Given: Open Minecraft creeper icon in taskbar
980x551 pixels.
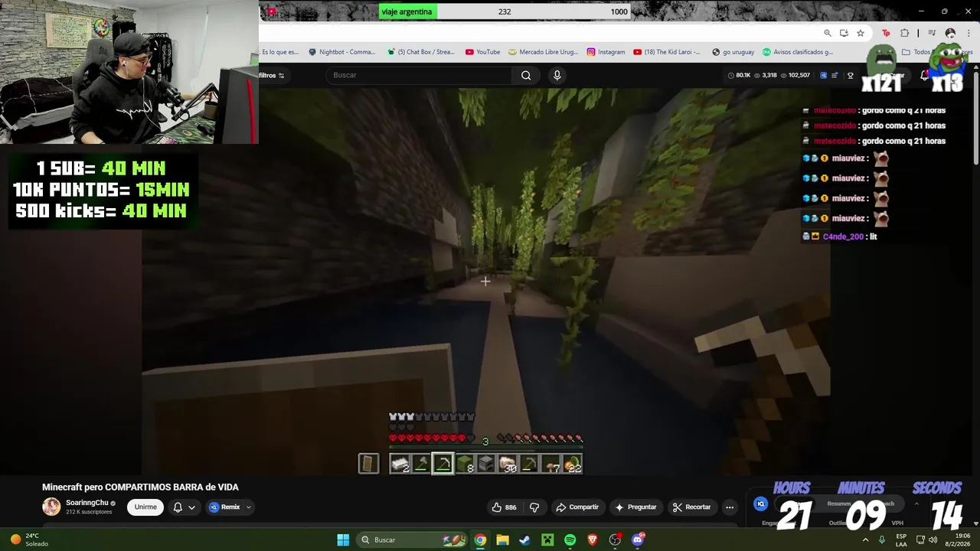Looking at the screenshot, I should 547,540.
